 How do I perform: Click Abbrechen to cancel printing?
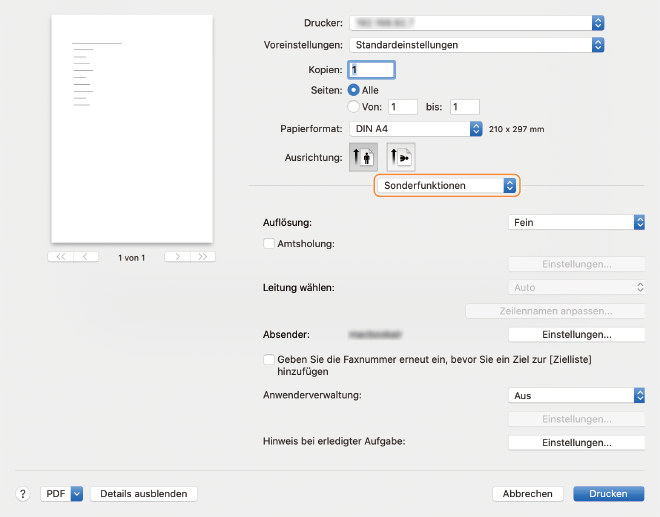(527, 494)
